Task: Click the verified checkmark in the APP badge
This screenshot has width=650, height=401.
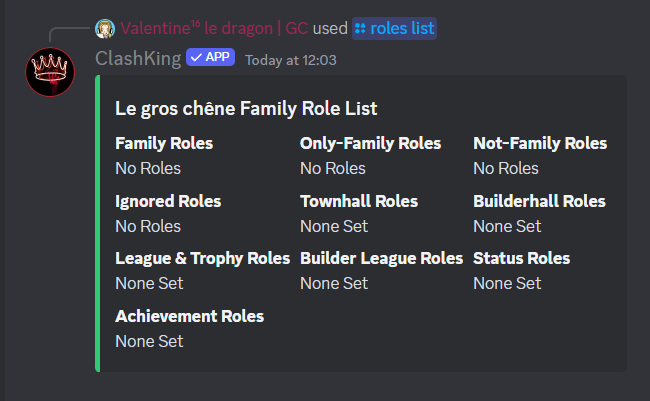Action: [x=195, y=58]
